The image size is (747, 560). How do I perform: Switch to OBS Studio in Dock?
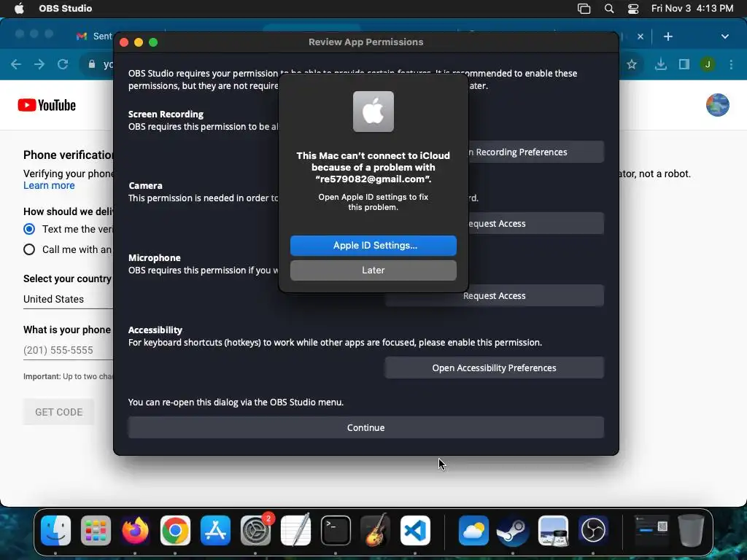pos(593,531)
